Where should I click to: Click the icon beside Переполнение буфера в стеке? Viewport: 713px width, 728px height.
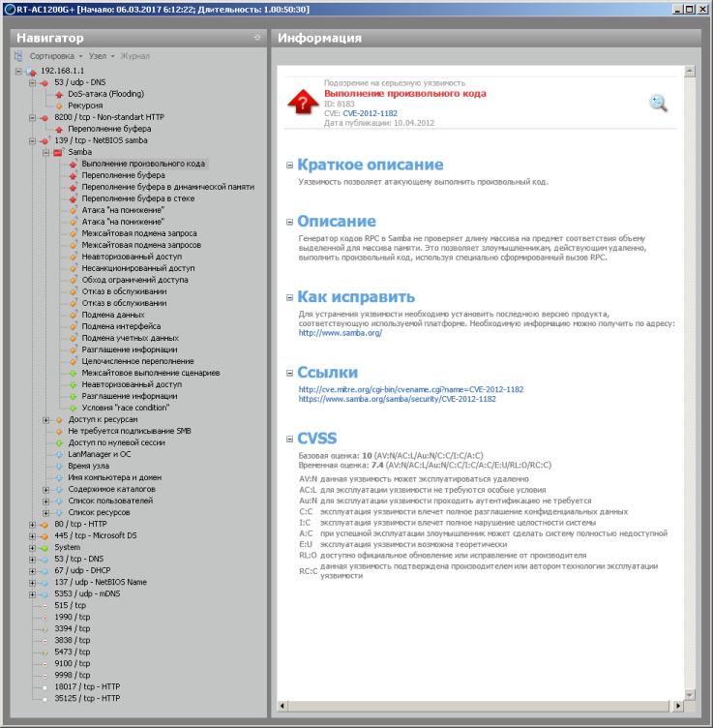(x=73, y=198)
